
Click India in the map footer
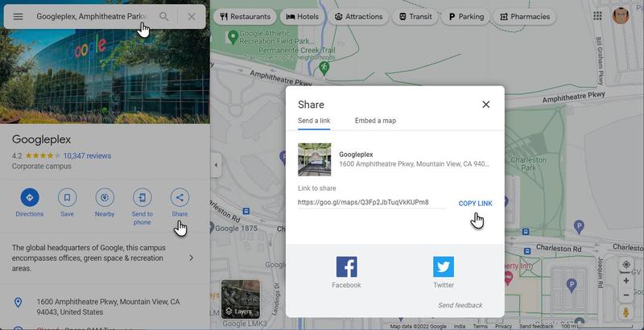460,326
